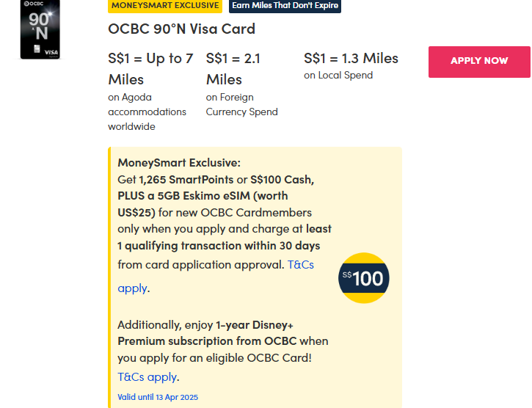Click the OCBC logo on the card image
The image size is (532, 408).
point(34,4)
